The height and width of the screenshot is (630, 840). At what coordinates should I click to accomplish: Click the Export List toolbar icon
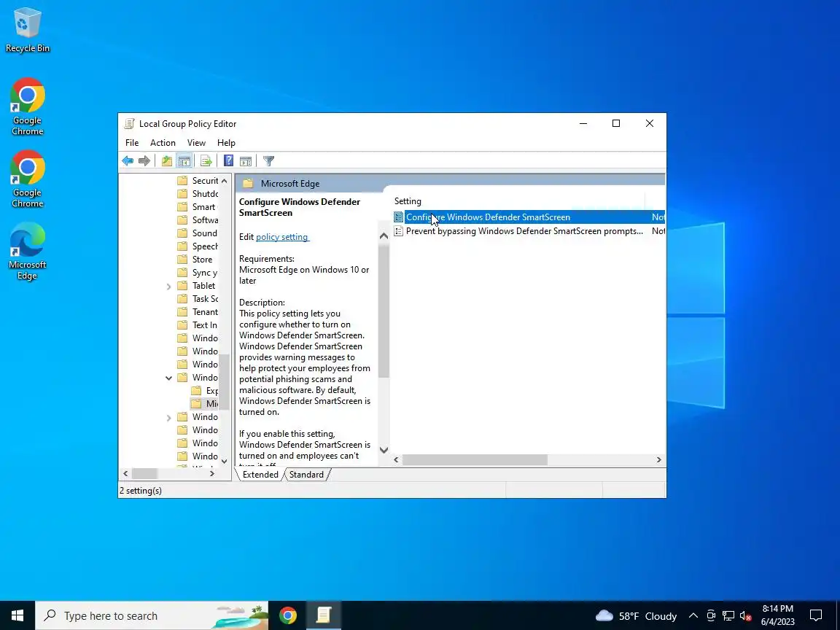pos(206,160)
